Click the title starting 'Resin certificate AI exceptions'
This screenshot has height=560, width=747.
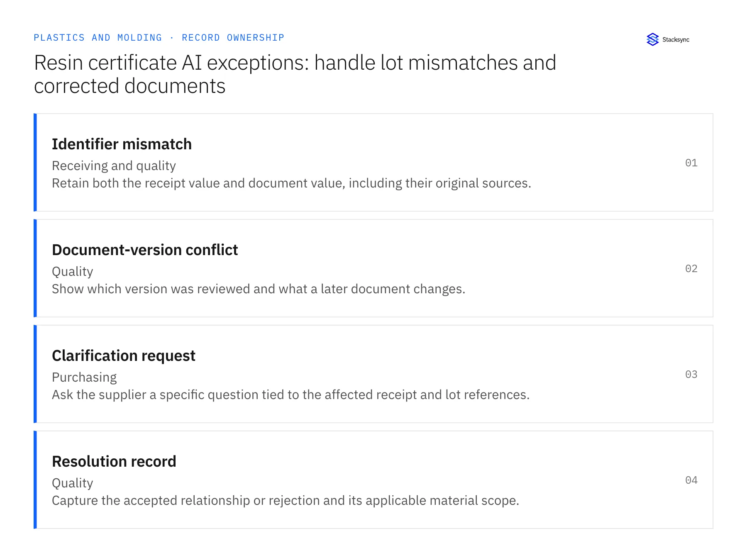click(295, 74)
